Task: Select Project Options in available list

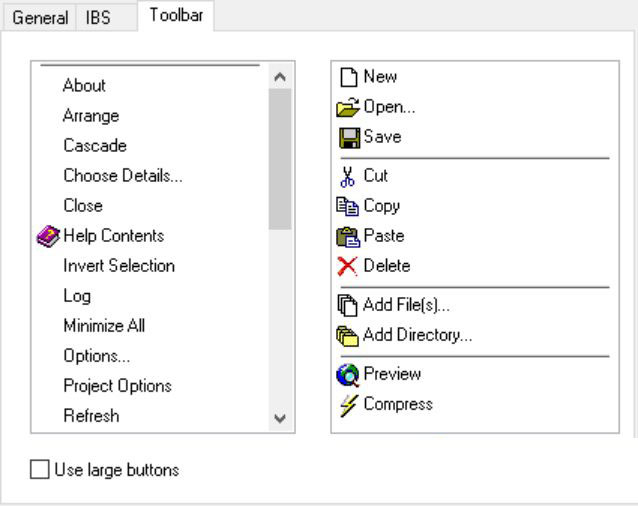Action: [117, 386]
